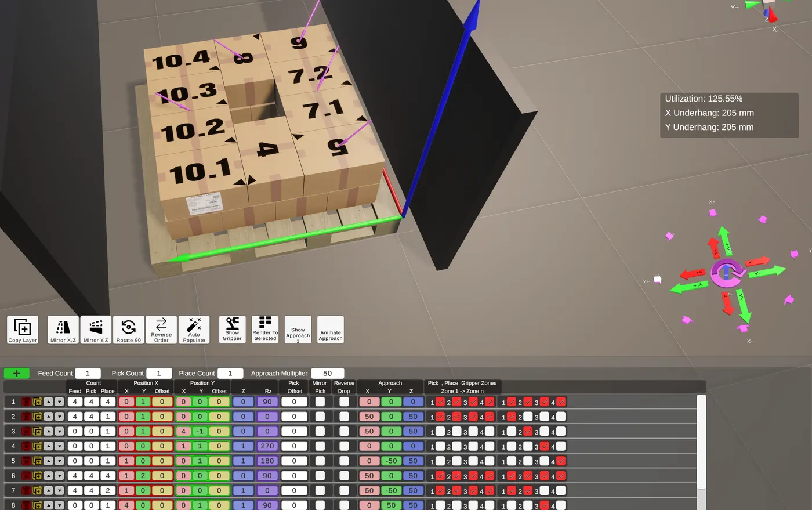Delete row 8 using its trash icon
The width and height of the screenshot is (812, 510).
tap(26, 505)
